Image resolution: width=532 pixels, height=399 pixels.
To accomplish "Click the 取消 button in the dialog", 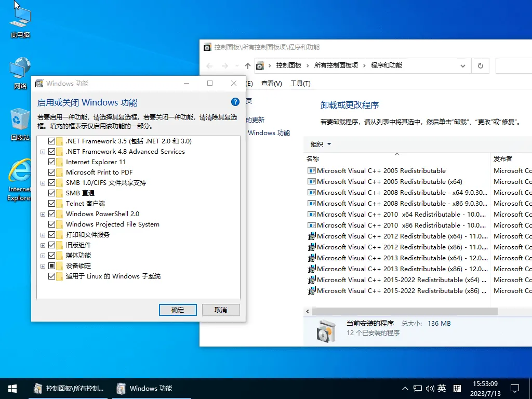I will pyautogui.click(x=221, y=310).
